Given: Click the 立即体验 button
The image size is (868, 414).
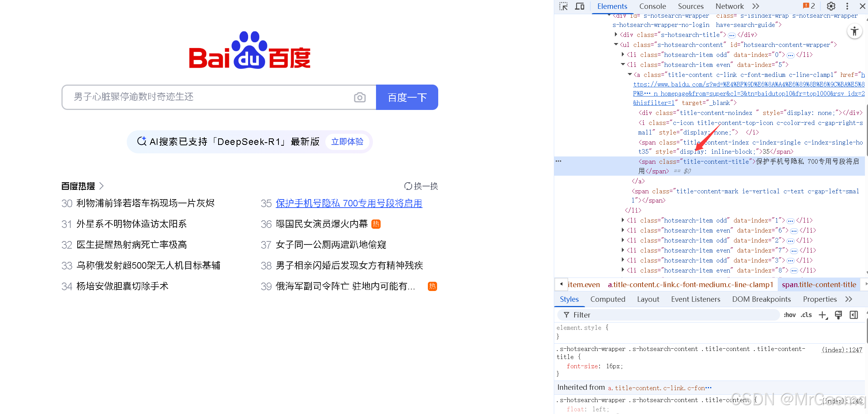Looking at the screenshot, I should (348, 142).
